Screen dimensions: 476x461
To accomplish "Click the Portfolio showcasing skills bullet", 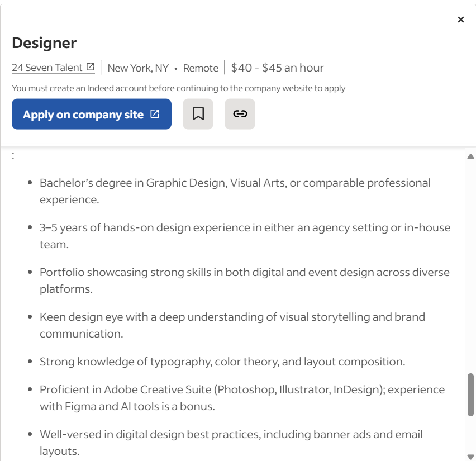I will 244,280.
